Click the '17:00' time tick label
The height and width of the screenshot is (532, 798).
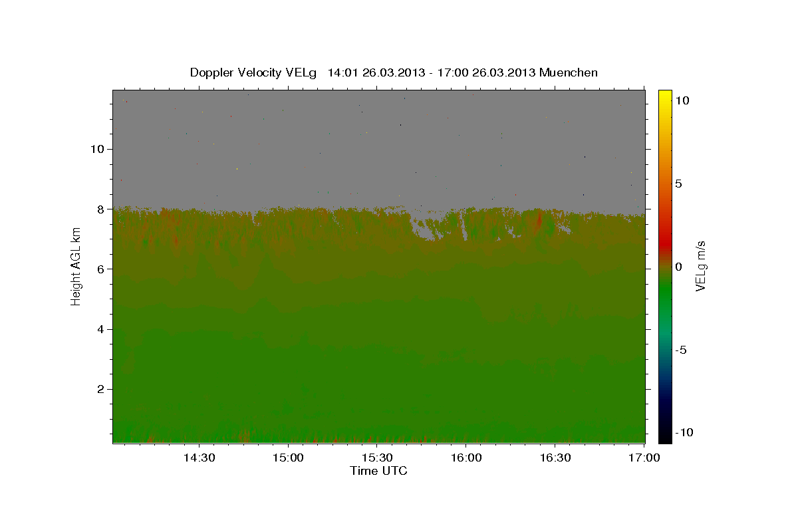click(x=644, y=458)
